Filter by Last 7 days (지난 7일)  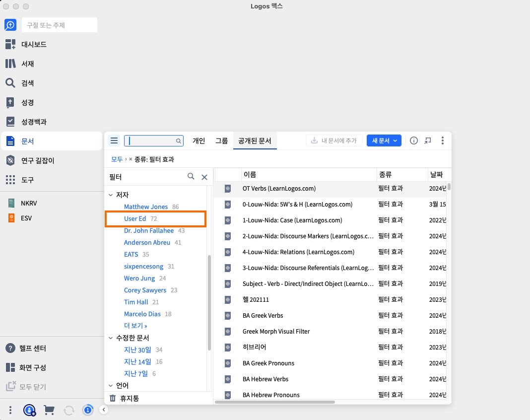click(x=136, y=374)
